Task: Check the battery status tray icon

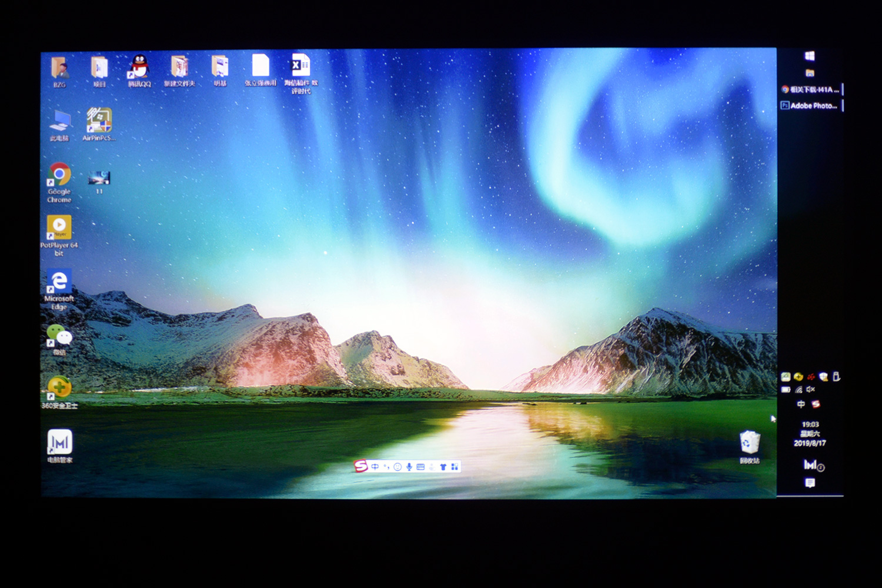Action: click(786, 389)
